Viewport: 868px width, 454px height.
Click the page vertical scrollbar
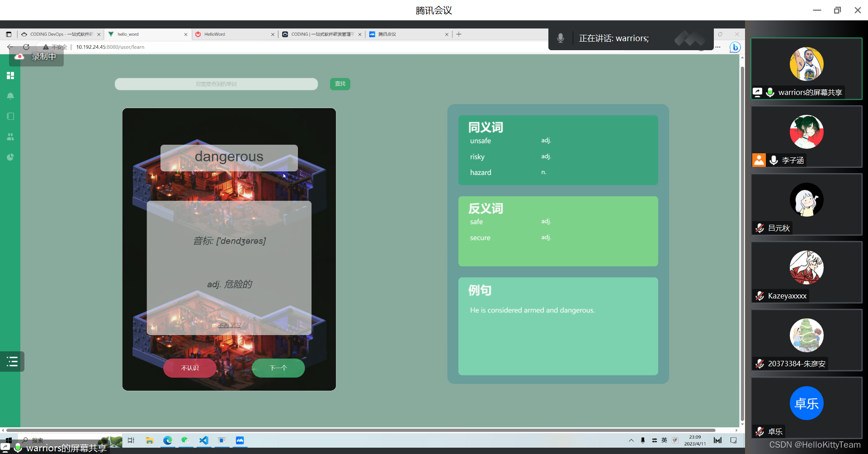coord(742,244)
